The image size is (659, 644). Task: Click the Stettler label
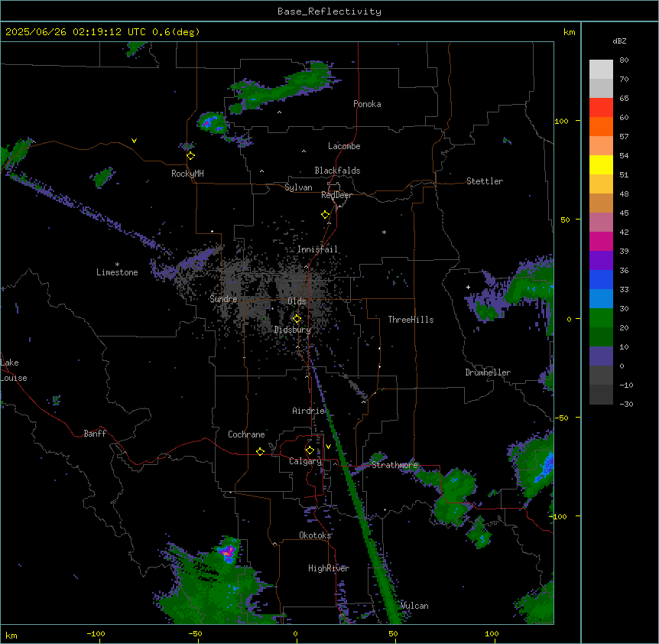pyautogui.click(x=485, y=181)
